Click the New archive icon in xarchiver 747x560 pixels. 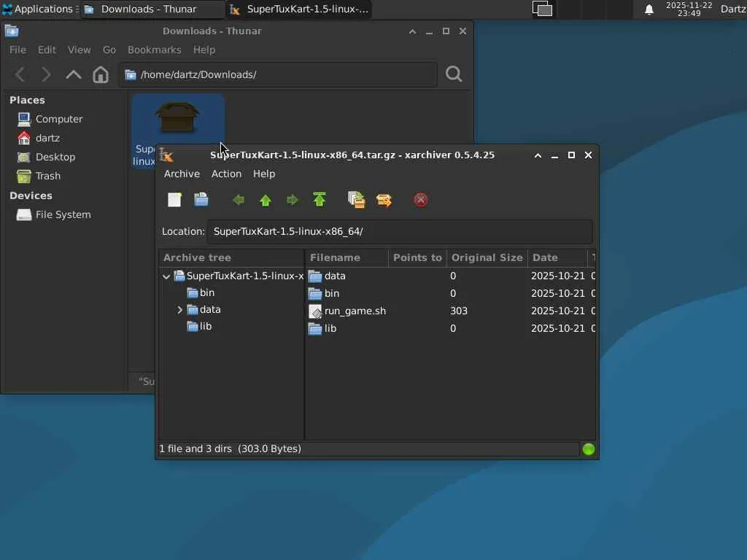coord(174,200)
